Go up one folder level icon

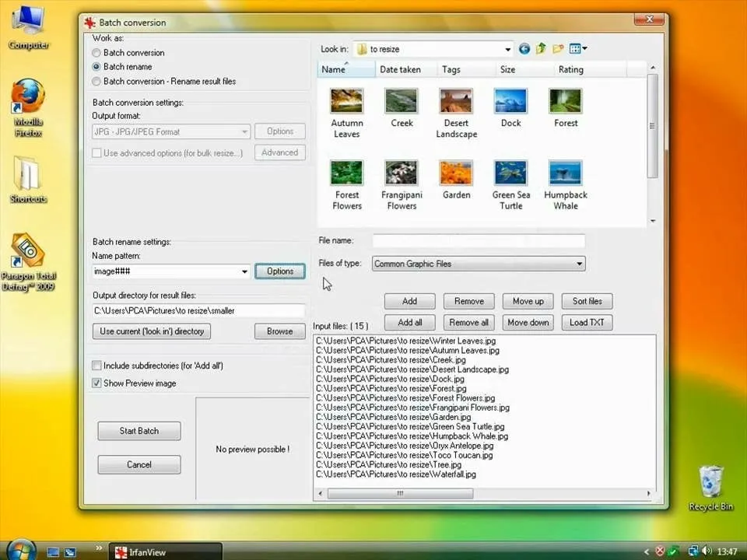click(x=541, y=49)
